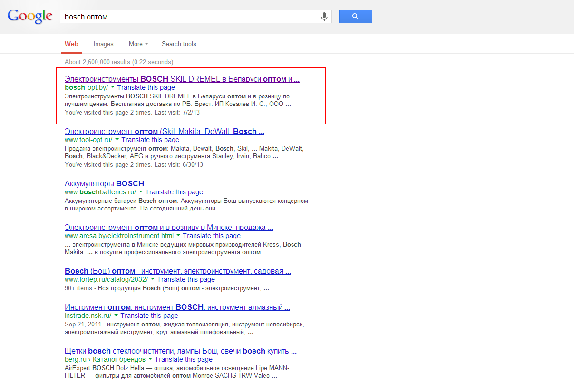
Task: Open the 'Электроинструменты BOSCH SKIL DREMEL' result
Action: (x=182, y=79)
